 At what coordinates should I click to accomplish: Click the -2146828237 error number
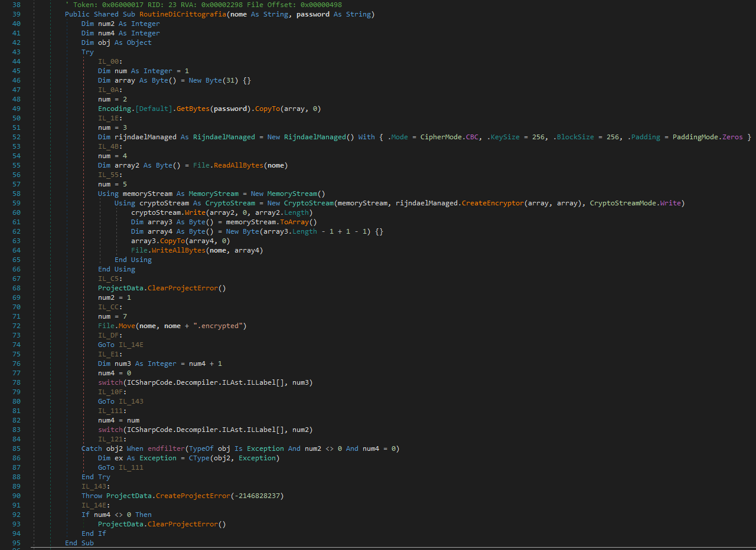pyautogui.click(x=257, y=496)
